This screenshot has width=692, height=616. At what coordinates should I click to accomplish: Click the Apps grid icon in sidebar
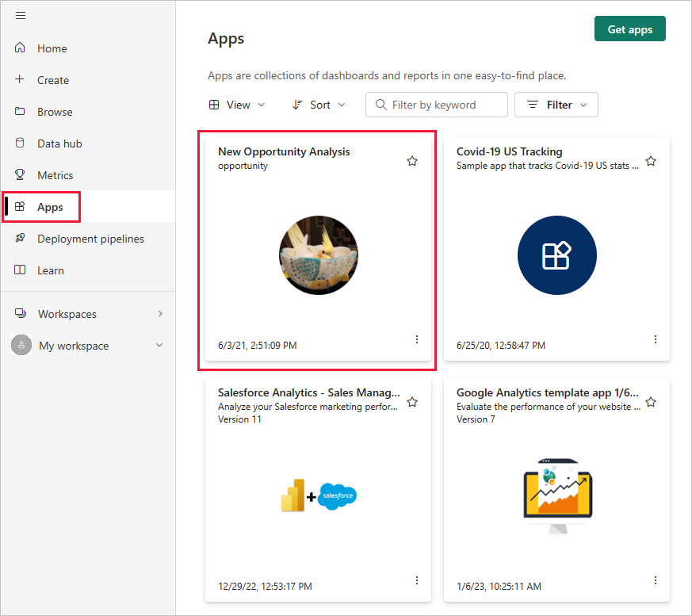[20, 206]
